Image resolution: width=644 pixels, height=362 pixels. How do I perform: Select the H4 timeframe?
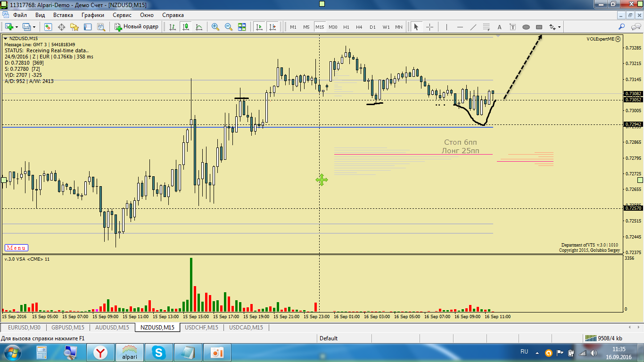point(359,27)
